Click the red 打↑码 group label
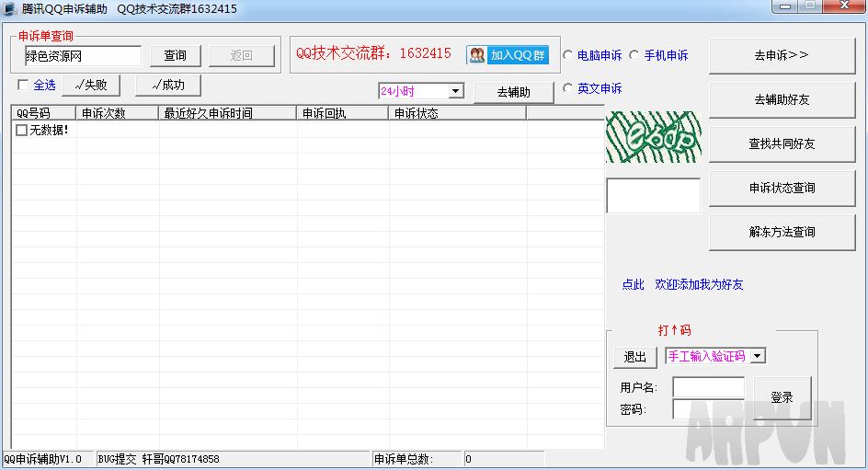The width and height of the screenshot is (868, 470). pyautogui.click(x=674, y=330)
